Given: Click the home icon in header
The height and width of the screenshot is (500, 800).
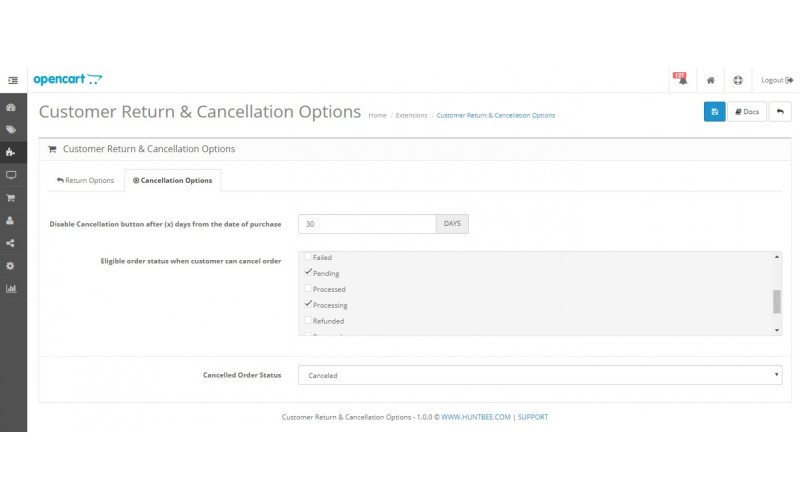Looking at the screenshot, I should [x=710, y=80].
